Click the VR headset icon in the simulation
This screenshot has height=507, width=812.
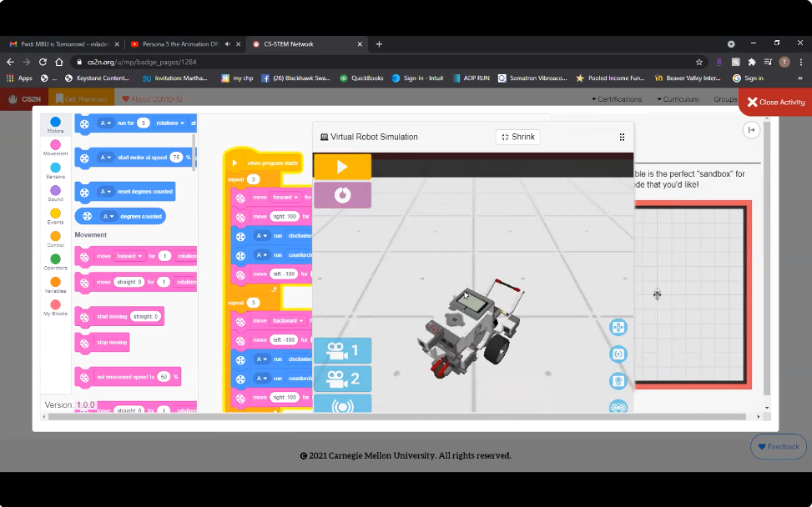click(x=618, y=407)
